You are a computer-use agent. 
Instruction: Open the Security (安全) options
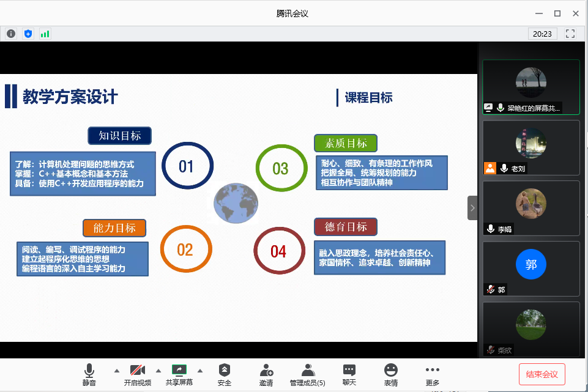click(225, 374)
